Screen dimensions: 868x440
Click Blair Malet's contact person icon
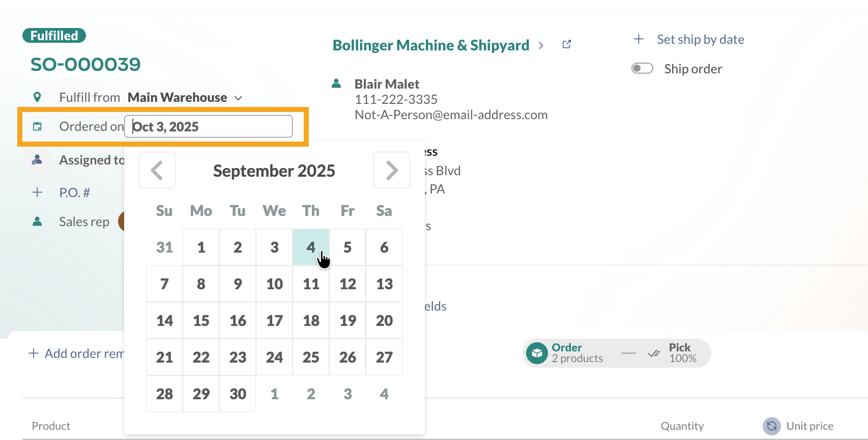[x=336, y=83]
